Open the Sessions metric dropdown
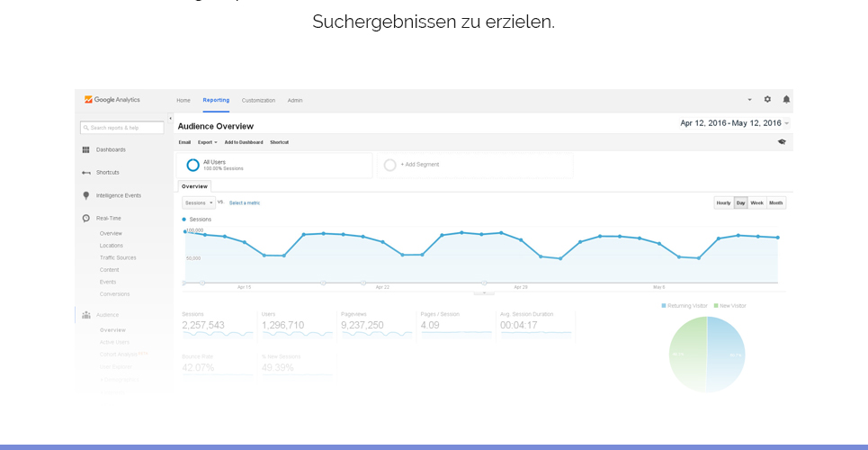The width and height of the screenshot is (868, 450). click(199, 202)
